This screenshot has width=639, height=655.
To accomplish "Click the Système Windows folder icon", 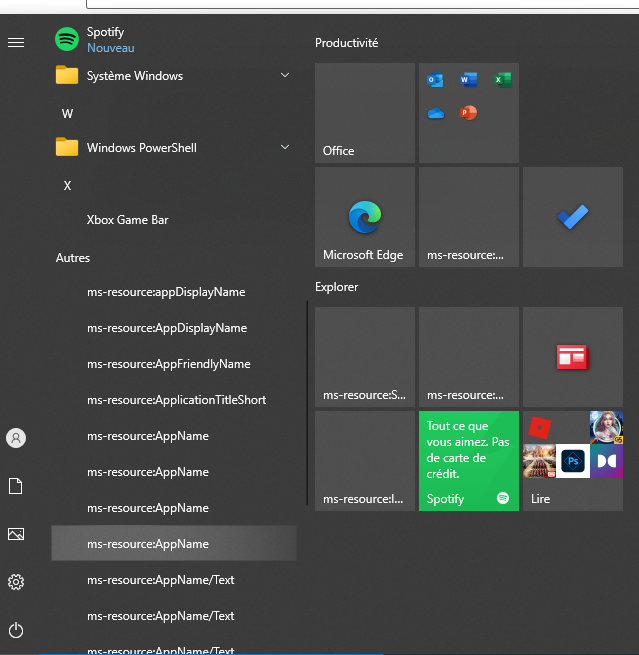I will pos(67,75).
